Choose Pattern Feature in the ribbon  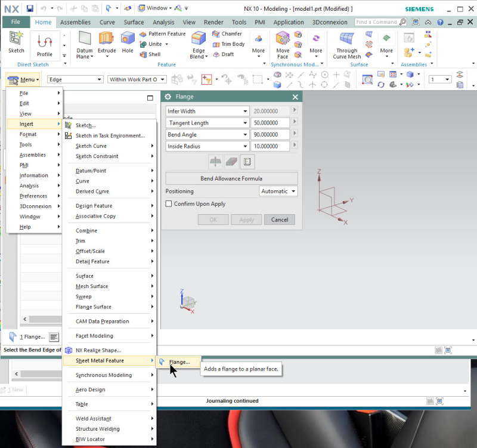click(163, 34)
